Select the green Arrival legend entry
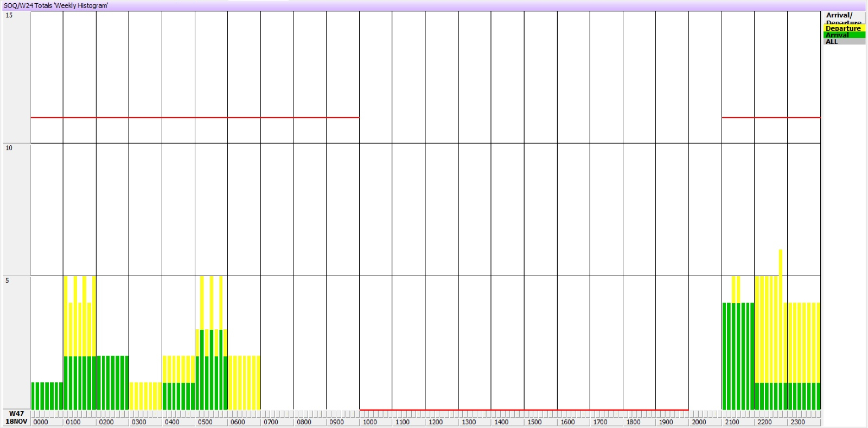This screenshot has width=868, height=428. [844, 35]
